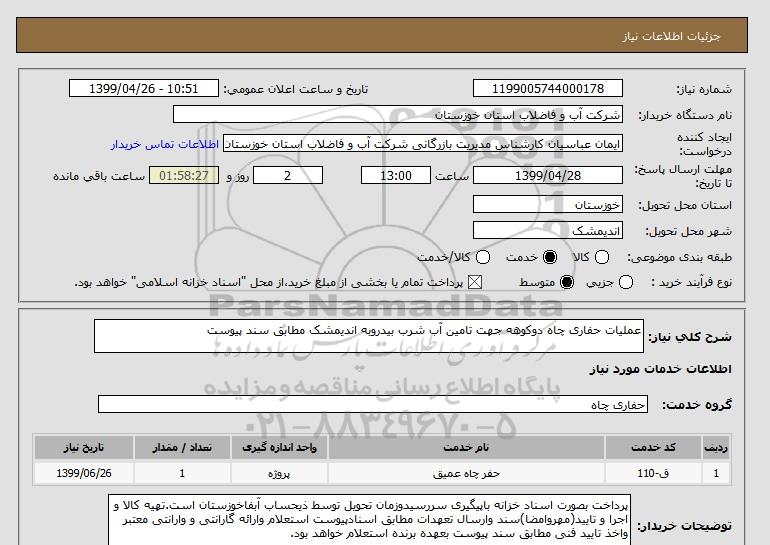The width and height of the screenshot is (770, 545).
Task: Click the جزئیات اطلاعات نیاز header title
Action: pyautogui.click(x=671, y=36)
